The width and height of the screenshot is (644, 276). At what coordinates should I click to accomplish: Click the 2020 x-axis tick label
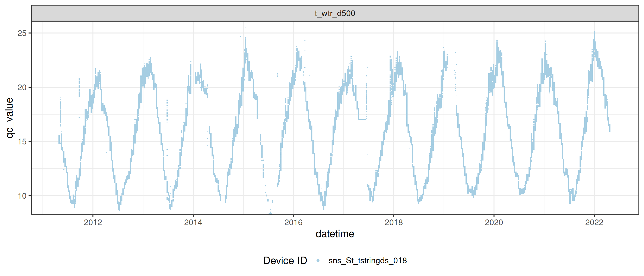[x=494, y=222]
